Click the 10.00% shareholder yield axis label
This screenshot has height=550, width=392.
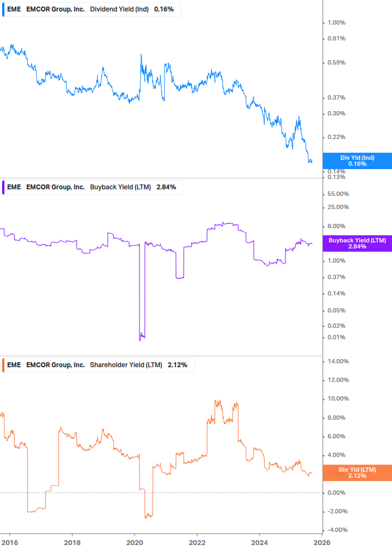[338, 399]
